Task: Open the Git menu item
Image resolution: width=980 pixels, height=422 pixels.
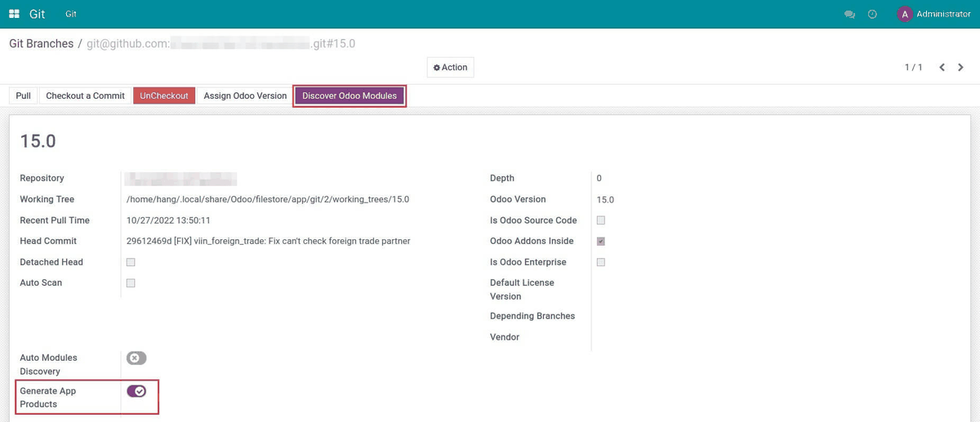Action: point(71,14)
